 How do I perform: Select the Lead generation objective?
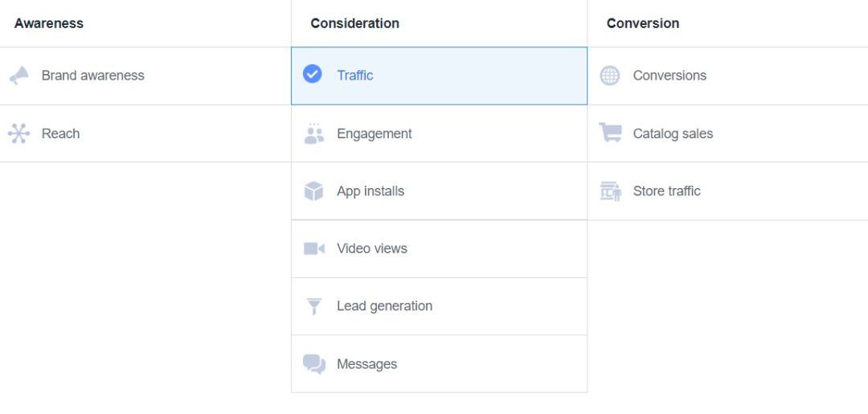click(384, 306)
